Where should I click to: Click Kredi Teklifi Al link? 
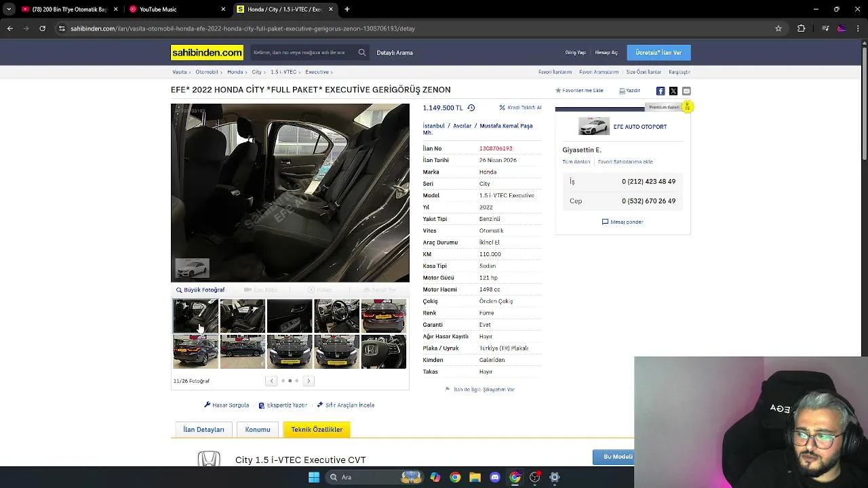(520, 108)
